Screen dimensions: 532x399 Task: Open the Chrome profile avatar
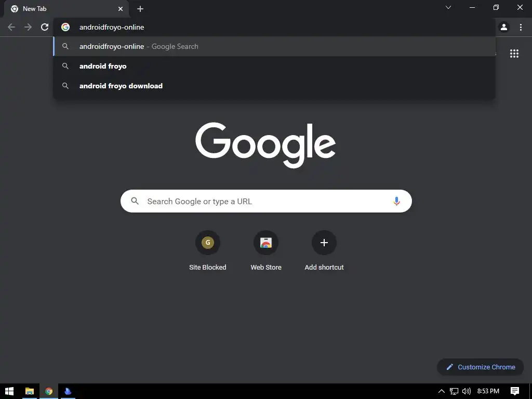point(504,27)
